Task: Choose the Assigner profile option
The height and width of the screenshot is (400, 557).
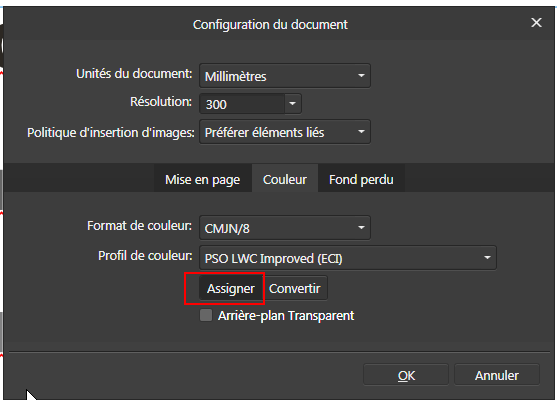Action: click(x=231, y=288)
